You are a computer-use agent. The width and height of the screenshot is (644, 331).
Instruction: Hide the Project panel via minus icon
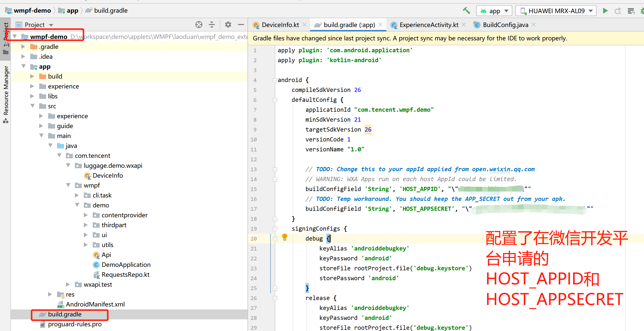241,25
